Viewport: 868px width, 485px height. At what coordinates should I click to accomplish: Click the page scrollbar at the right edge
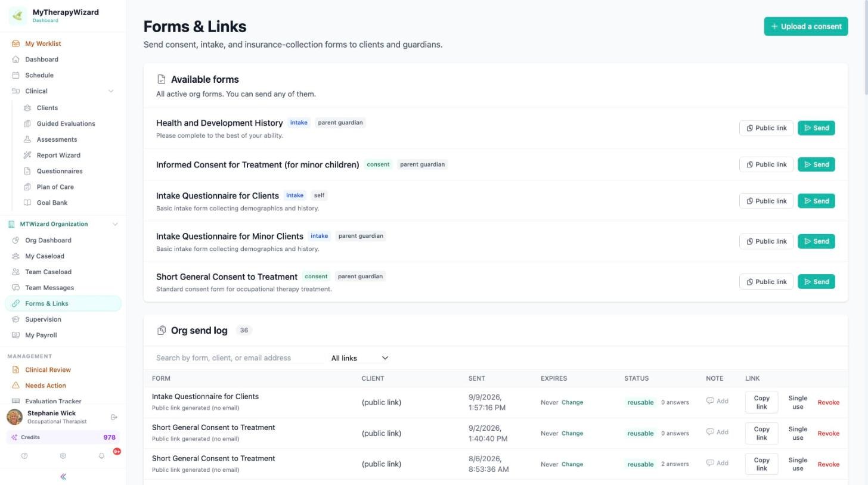pyautogui.click(x=865, y=48)
